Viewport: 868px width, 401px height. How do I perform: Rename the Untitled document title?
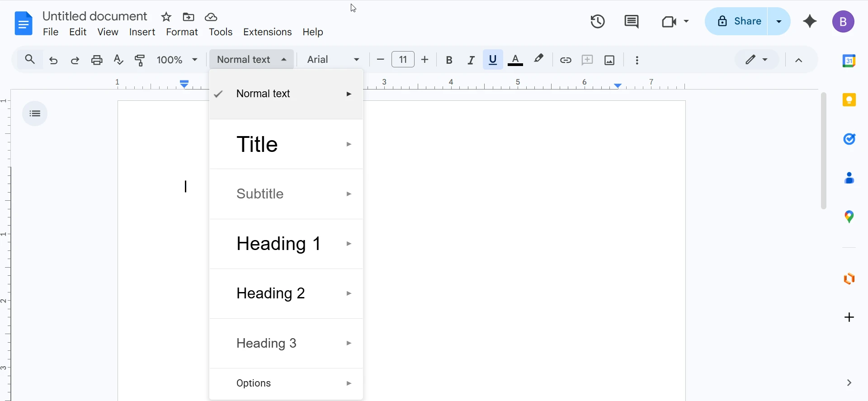coord(95,16)
